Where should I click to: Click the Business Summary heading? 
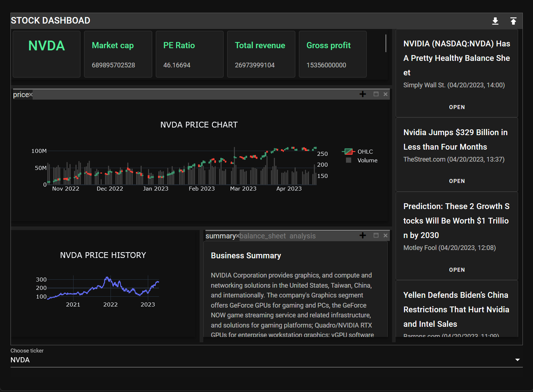point(246,255)
